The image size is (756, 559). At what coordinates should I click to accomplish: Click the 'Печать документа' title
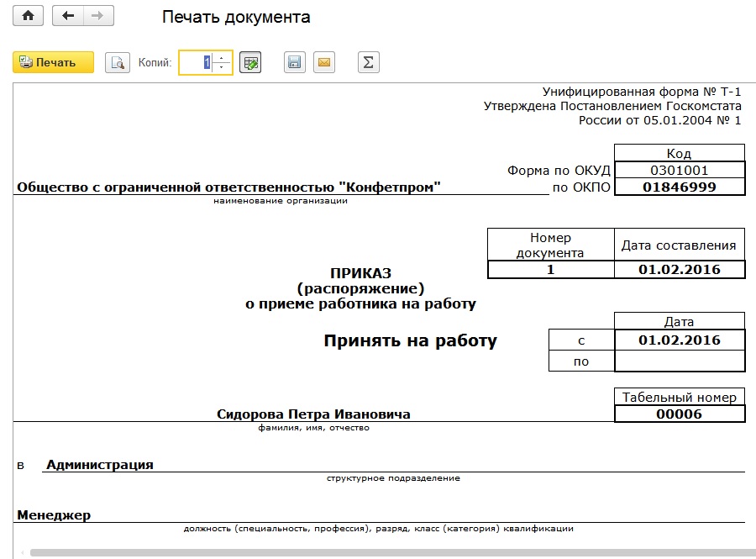236,17
